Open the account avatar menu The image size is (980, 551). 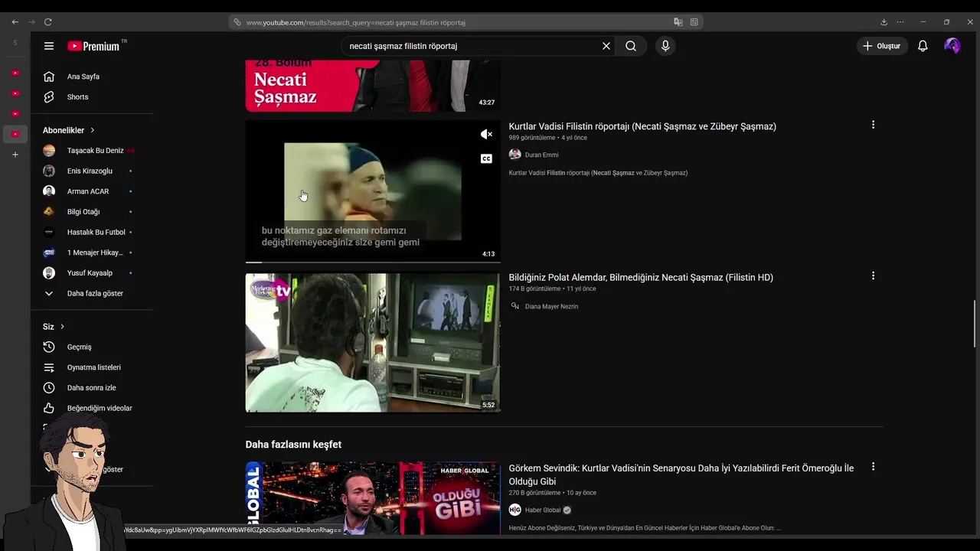click(x=952, y=46)
